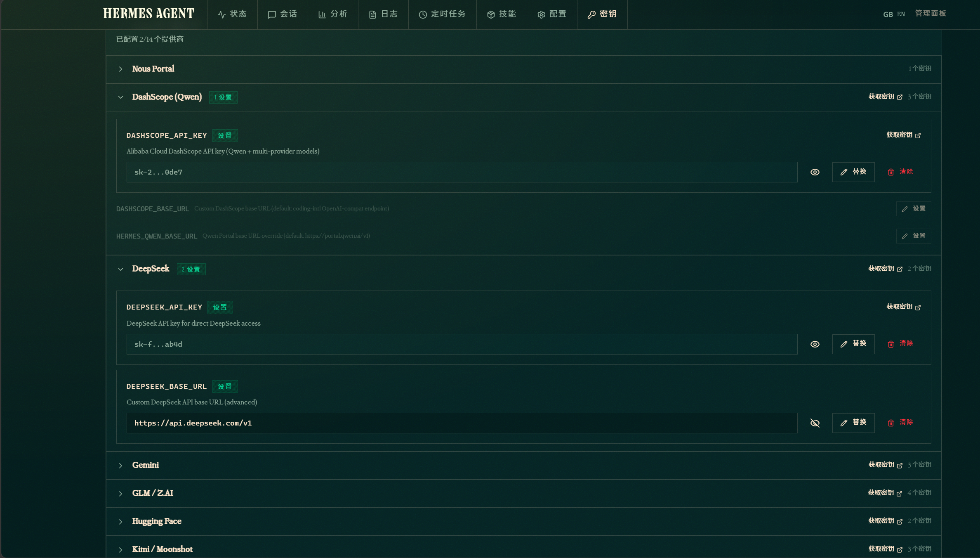The image size is (980, 558).
Task: Open the 定时任务 scheduled tasks tab
Action: 442,14
